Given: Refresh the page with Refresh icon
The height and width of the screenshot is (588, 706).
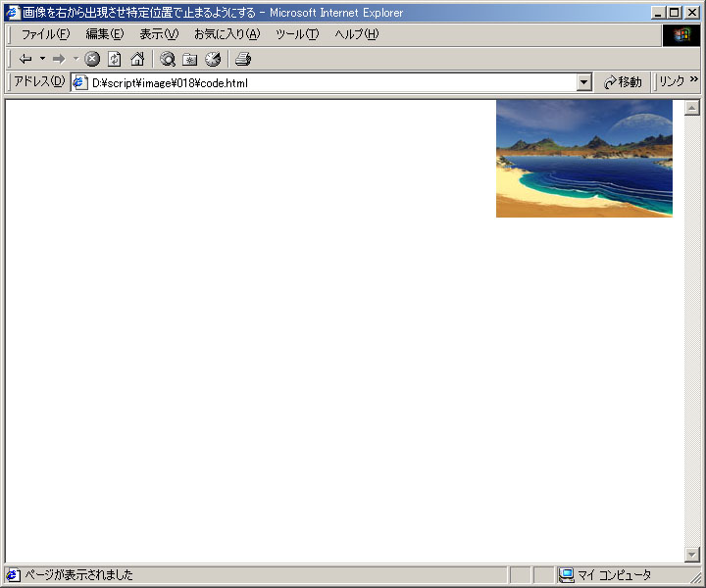Looking at the screenshot, I should pos(115,59).
